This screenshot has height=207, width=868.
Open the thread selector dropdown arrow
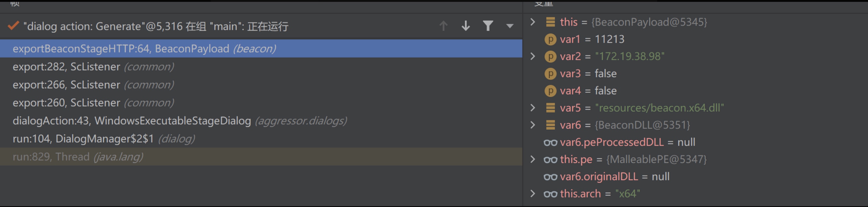509,26
